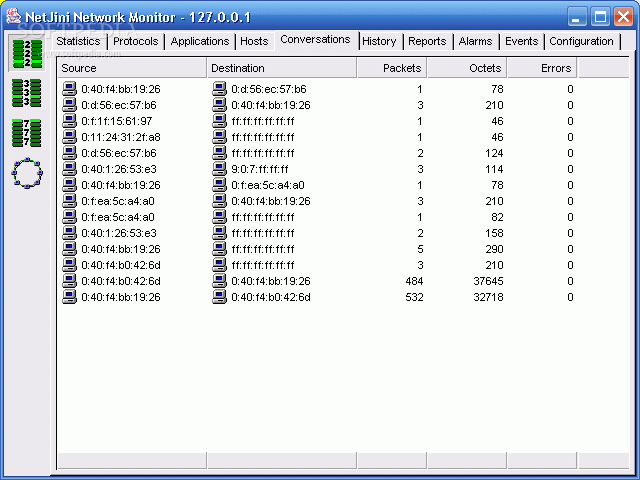The width and height of the screenshot is (640, 480).
Task: Open the History tab
Action: tap(379, 41)
